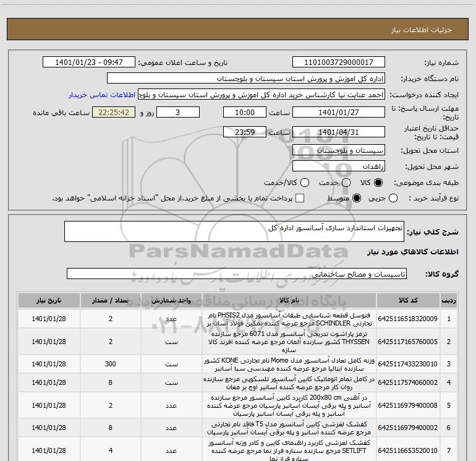Viewport: 476px width, 461px height.
Task: Click the remaining time counter 22:25:42
Action: [x=114, y=113]
